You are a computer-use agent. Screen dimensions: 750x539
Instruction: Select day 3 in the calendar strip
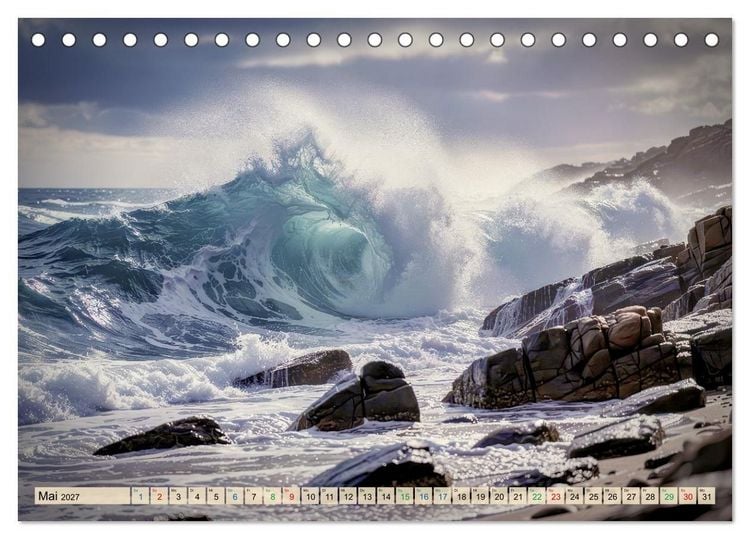(178, 496)
